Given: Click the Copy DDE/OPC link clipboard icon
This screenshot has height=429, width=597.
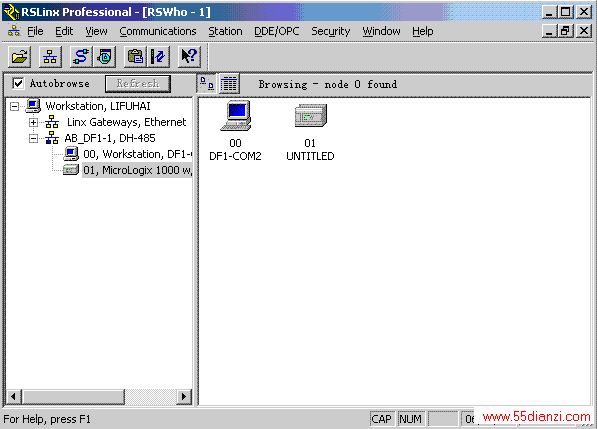Looking at the screenshot, I should pos(135,57).
